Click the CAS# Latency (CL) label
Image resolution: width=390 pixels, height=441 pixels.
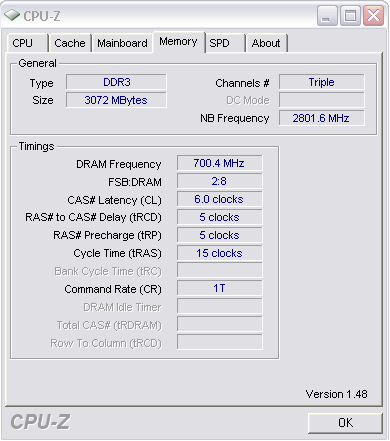point(114,200)
